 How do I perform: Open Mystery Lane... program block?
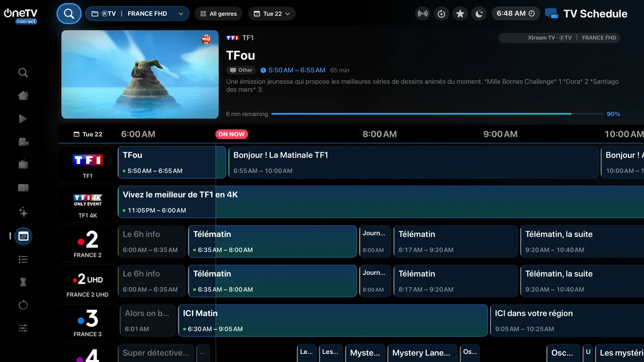coord(423,353)
